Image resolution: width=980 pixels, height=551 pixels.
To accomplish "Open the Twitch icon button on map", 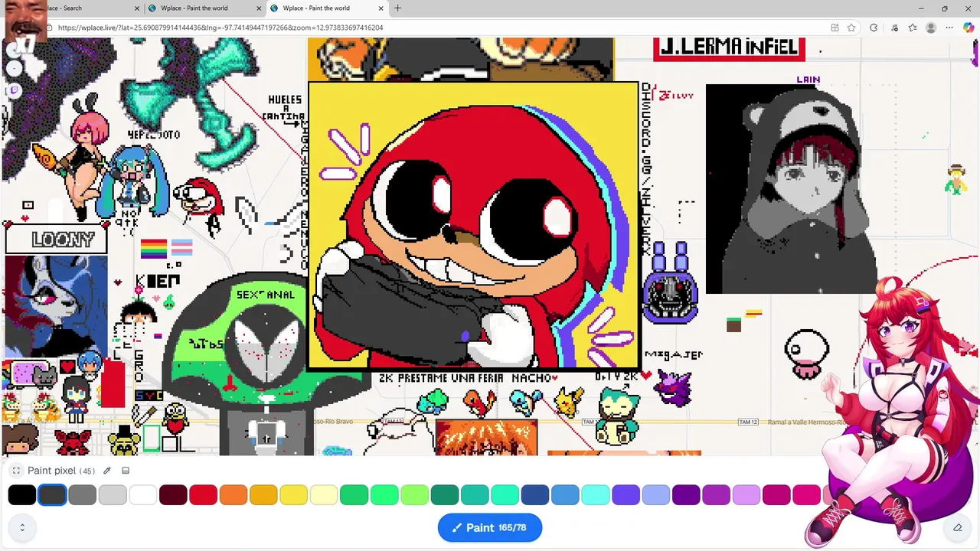I will pos(14,90).
